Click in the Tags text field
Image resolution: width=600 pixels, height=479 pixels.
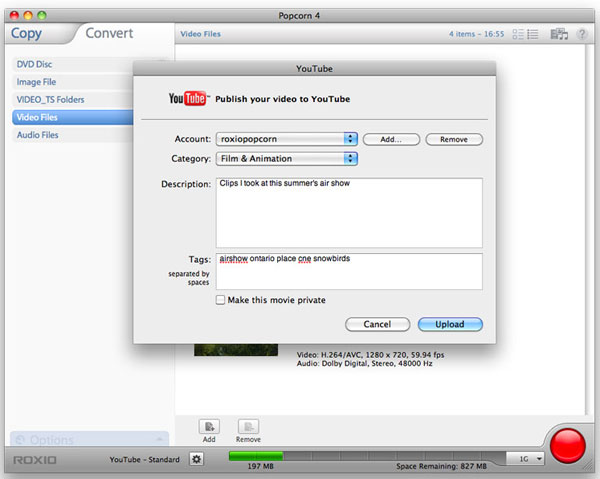349,271
